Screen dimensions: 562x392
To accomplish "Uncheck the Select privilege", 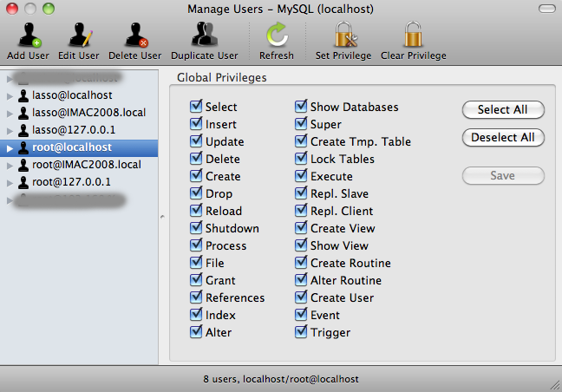I will click(x=196, y=107).
